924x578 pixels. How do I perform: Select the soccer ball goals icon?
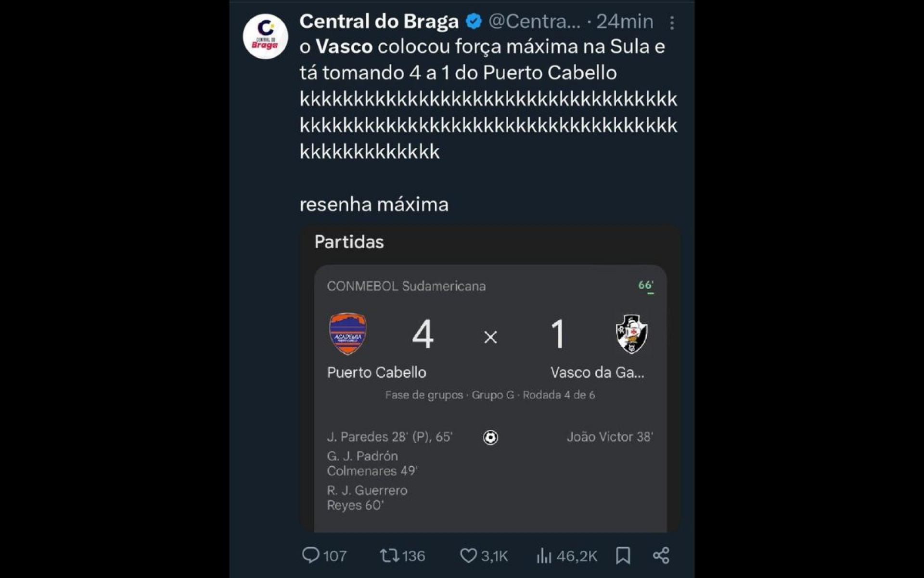coord(490,437)
